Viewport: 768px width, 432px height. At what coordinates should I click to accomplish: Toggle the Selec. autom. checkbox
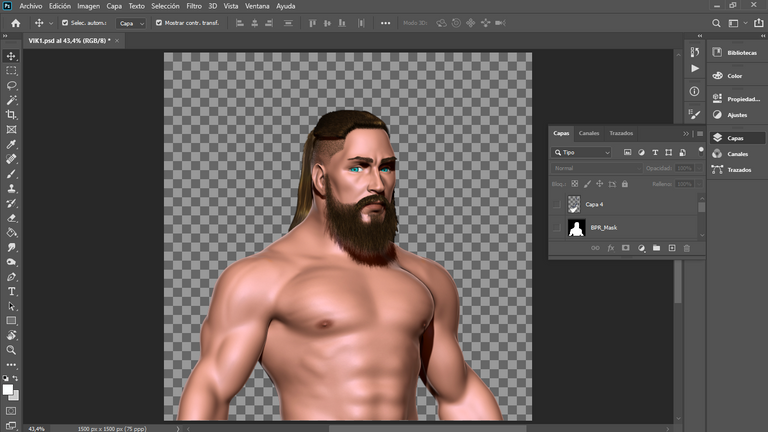click(x=65, y=23)
